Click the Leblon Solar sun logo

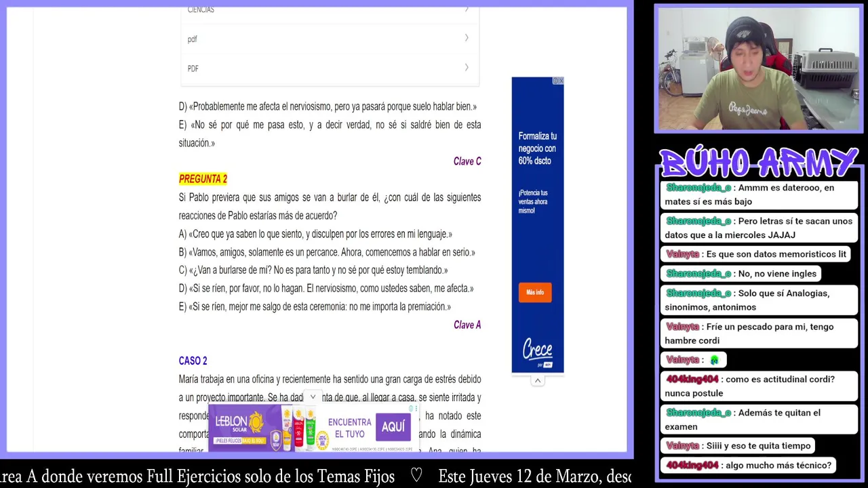[256, 422]
